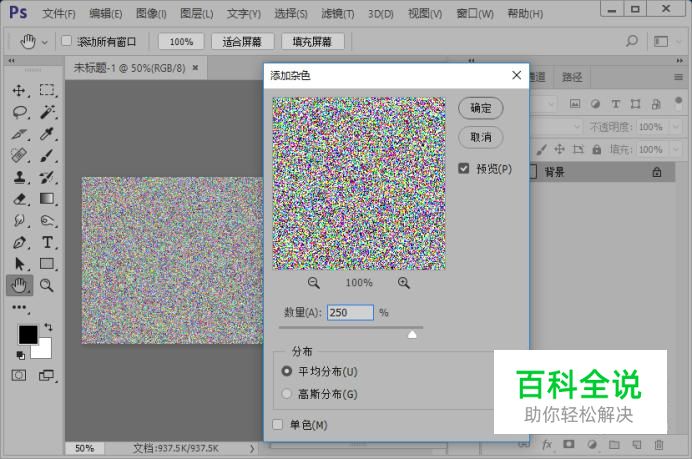The width and height of the screenshot is (692, 459).
Task: Select the Path Selection tool
Action: [x=19, y=264]
